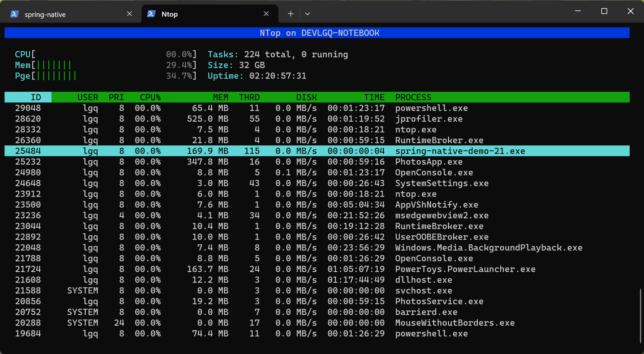Select the jprofiler.exe process row
Viewport: 644px width, 354px height.
tap(317, 119)
